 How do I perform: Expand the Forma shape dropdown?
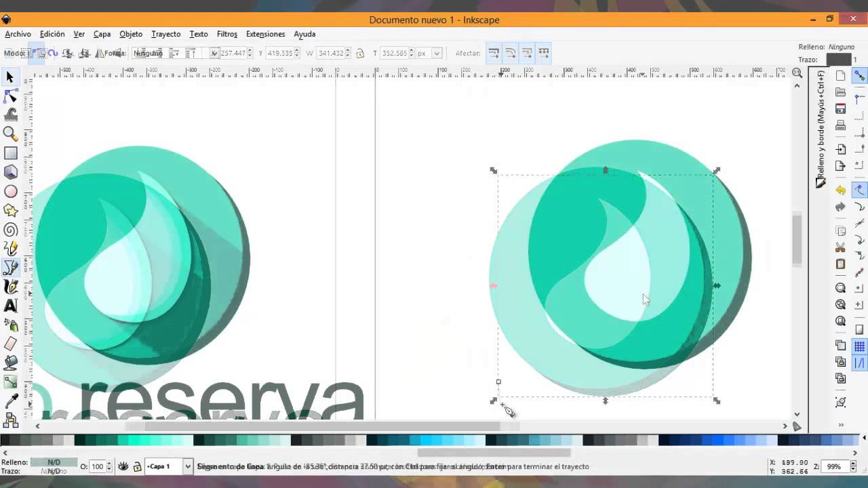[x=214, y=53]
